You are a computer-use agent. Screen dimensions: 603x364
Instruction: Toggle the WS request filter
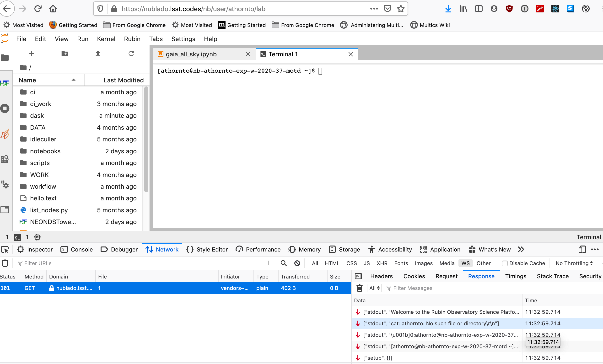click(465, 263)
